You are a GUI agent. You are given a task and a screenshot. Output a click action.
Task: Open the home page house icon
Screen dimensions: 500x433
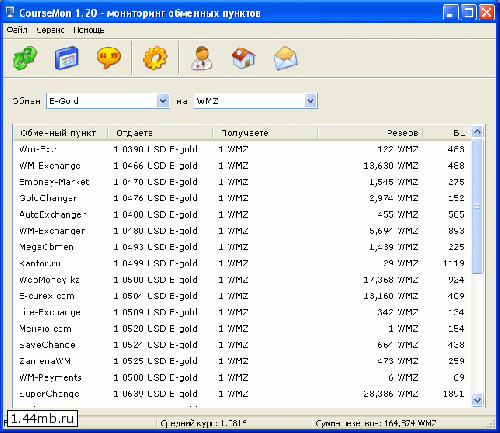[x=244, y=58]
